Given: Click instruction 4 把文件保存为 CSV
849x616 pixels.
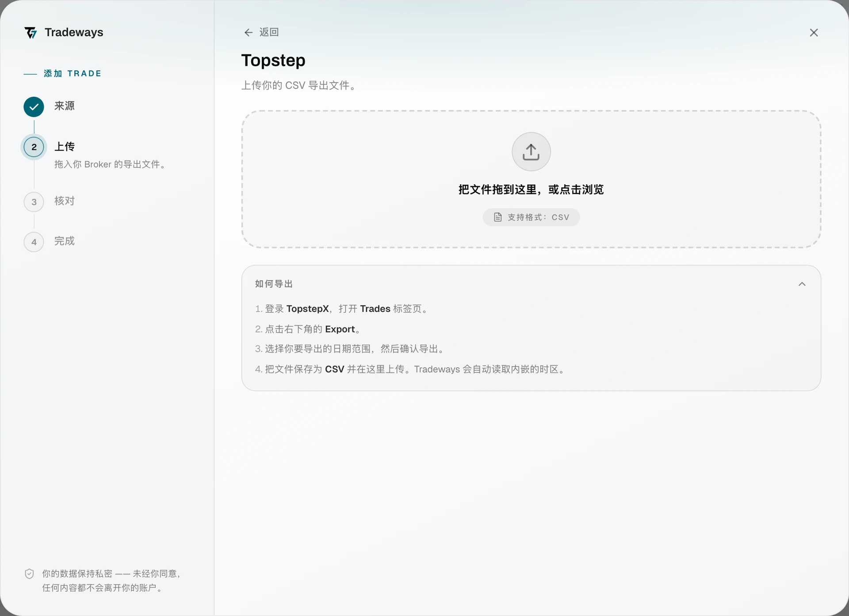Looking at the screenshot, I should pos(411,369).
